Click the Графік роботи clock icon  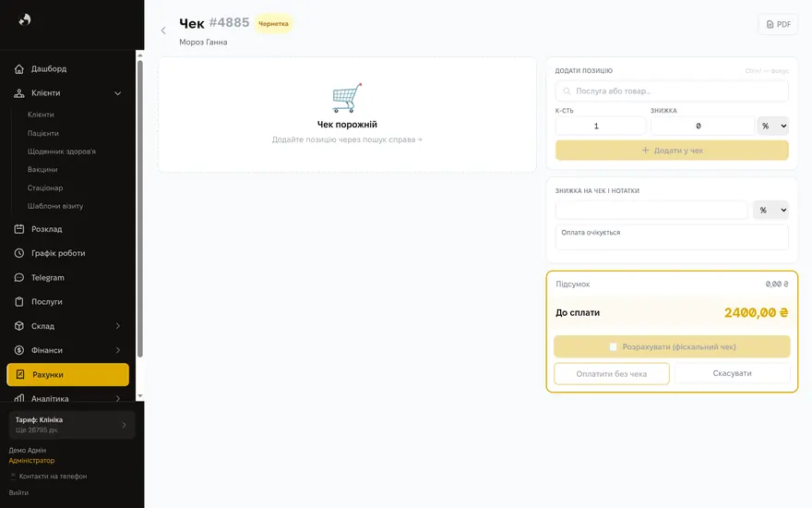[x=19, y=253]
